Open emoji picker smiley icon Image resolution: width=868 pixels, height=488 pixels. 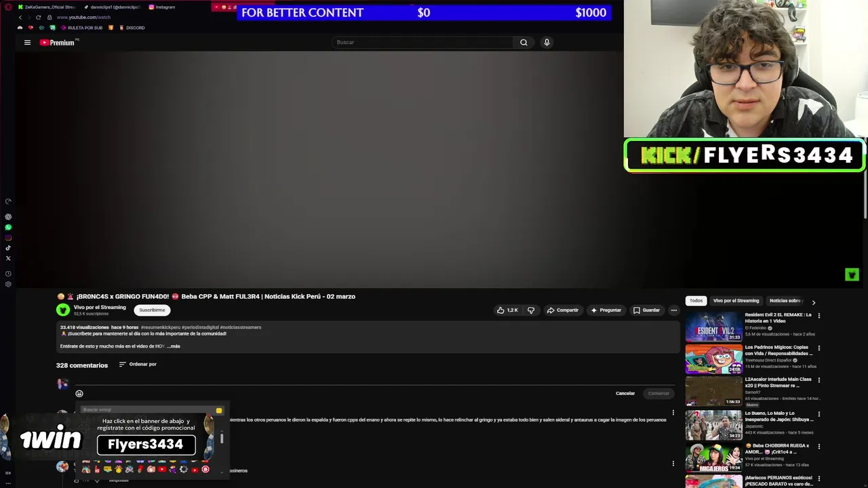79,394
